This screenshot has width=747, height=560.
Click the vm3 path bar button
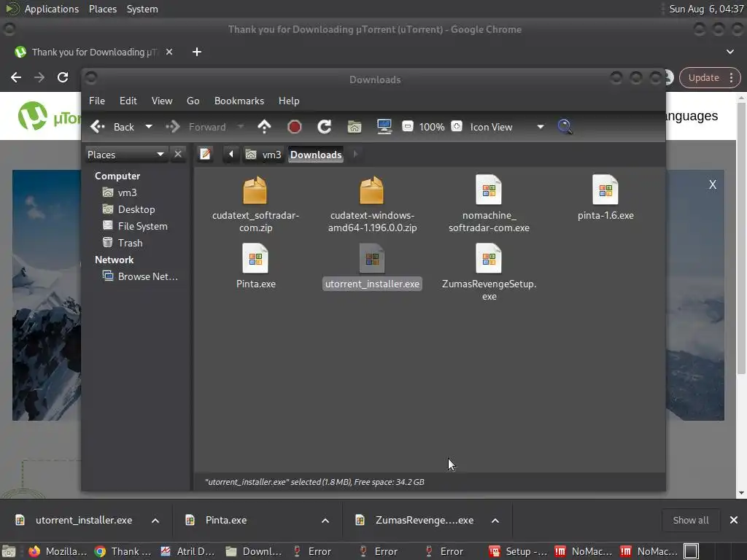263,155
